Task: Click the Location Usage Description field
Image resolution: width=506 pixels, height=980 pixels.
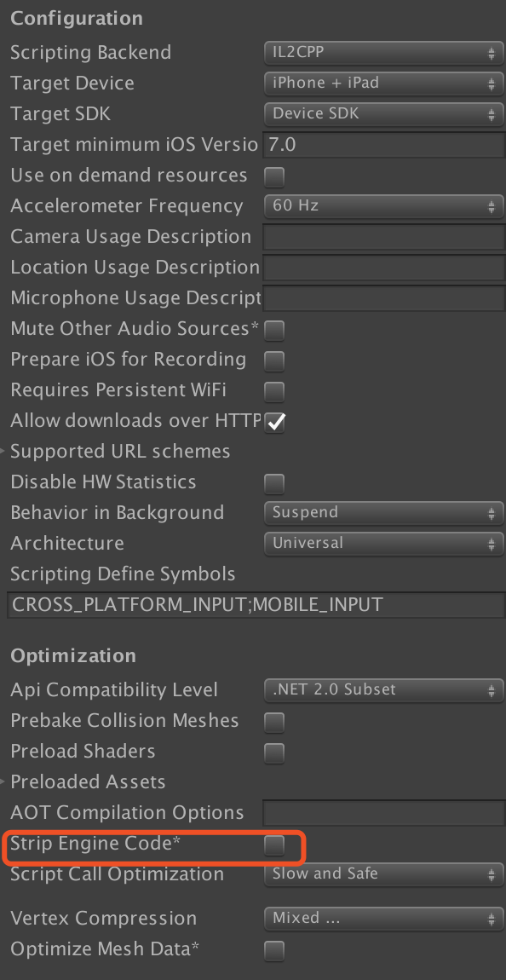Action: (x=383, y=268)
